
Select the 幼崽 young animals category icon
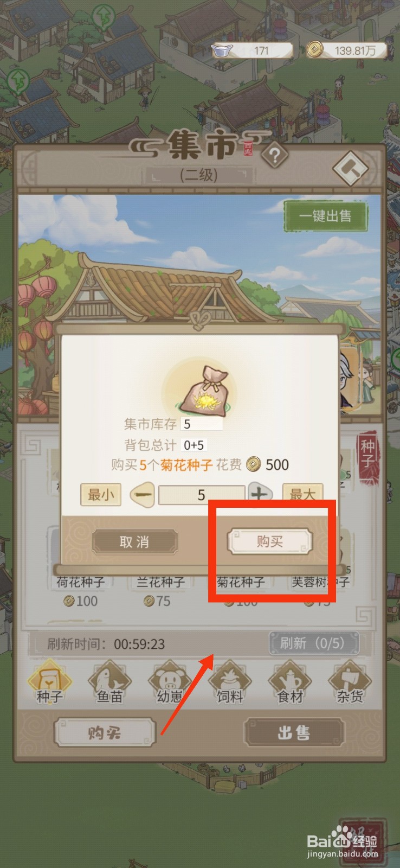coord(170,681)
